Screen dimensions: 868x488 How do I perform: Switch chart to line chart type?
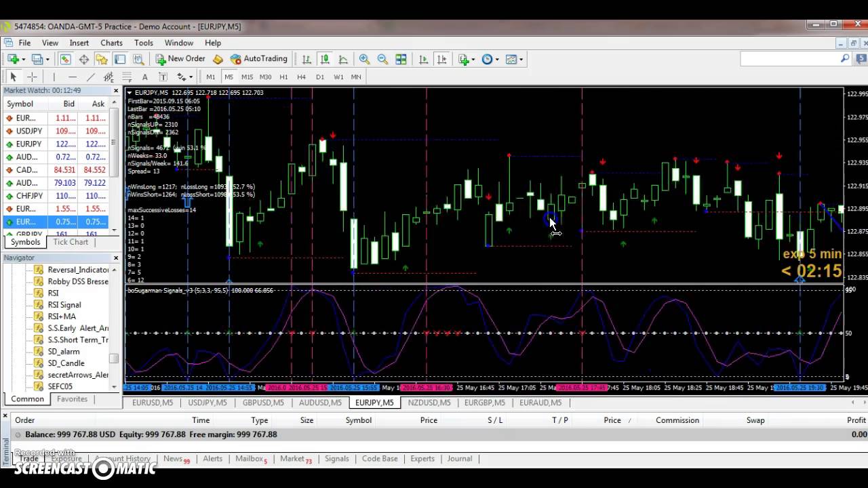343,59
